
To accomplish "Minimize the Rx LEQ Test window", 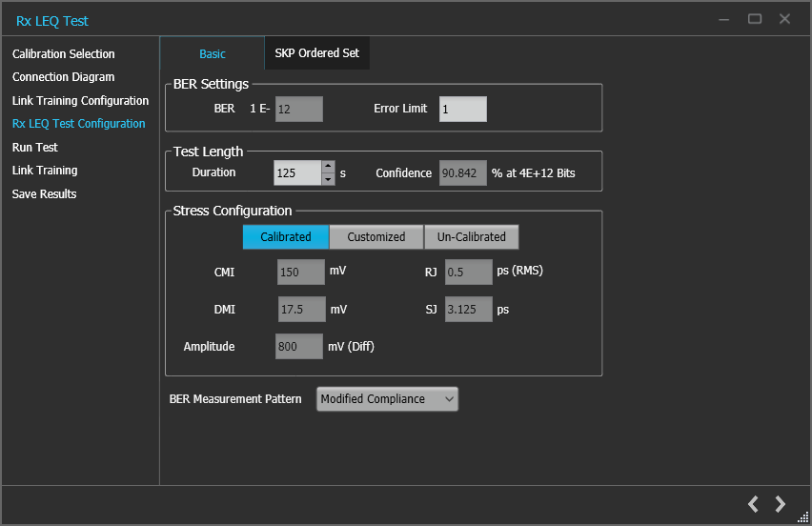I will (x=725, y=19).
